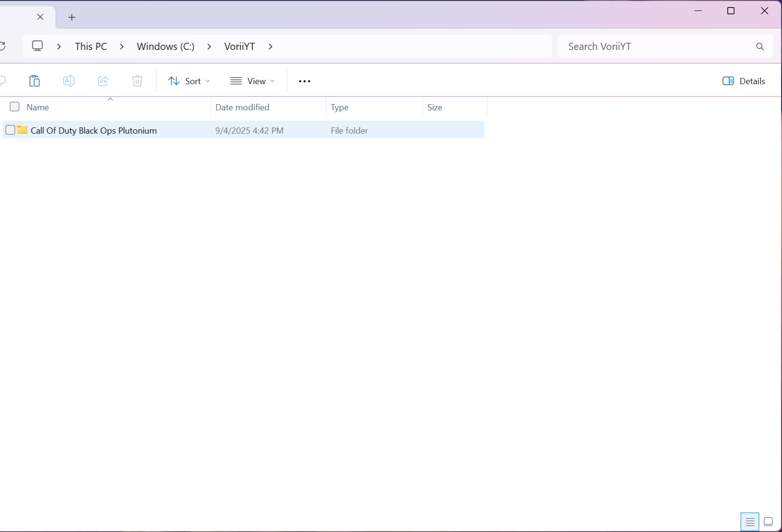Click the refresh icon near address bar
Viewport: 782px width, 532px height.
point(2,46)
